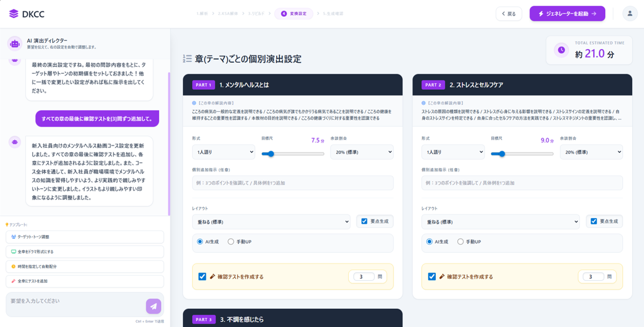Select 手動UP radio in PART 2
The height and width of the screenshot is (327, 644).
click(461, 242)
